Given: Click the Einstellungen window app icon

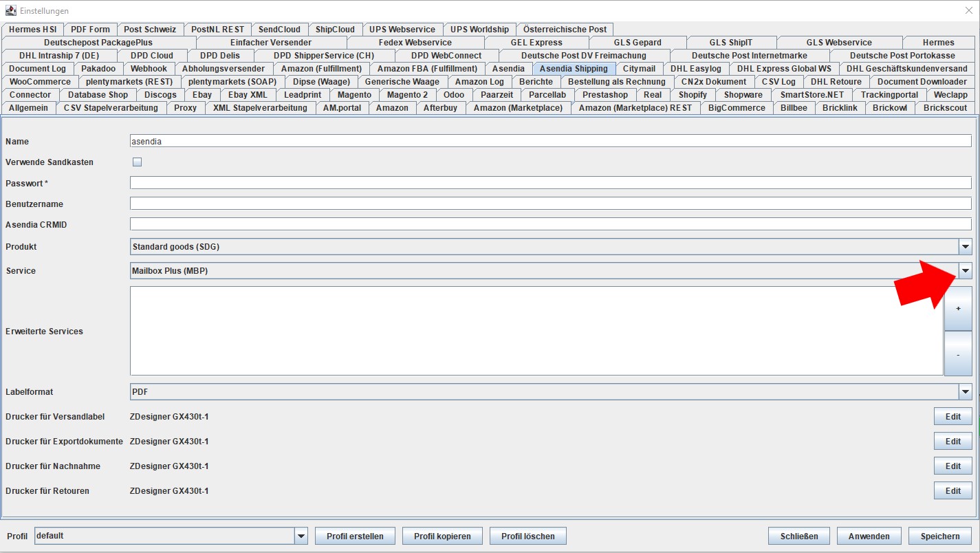Looking at the screenshot, I should pos(11,10).
